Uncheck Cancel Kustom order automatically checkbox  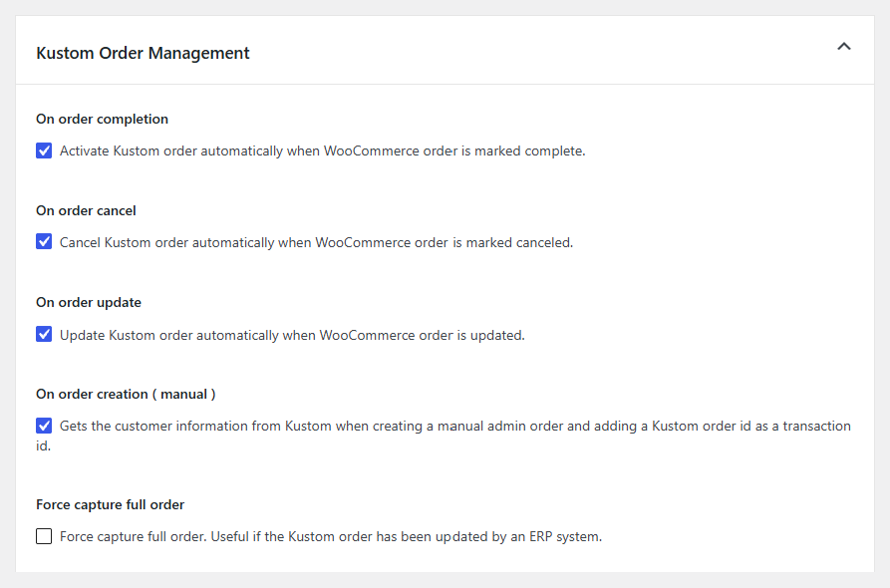(x=44, y=242)
